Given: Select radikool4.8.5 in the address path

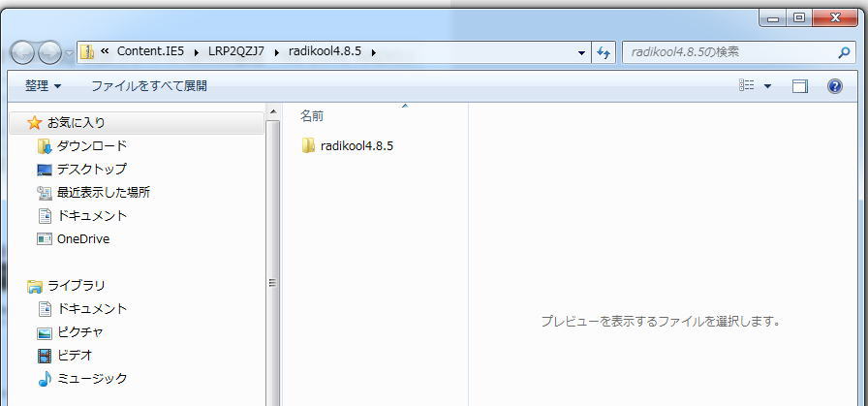Looking at the screenshot, I should coord(325,51).
